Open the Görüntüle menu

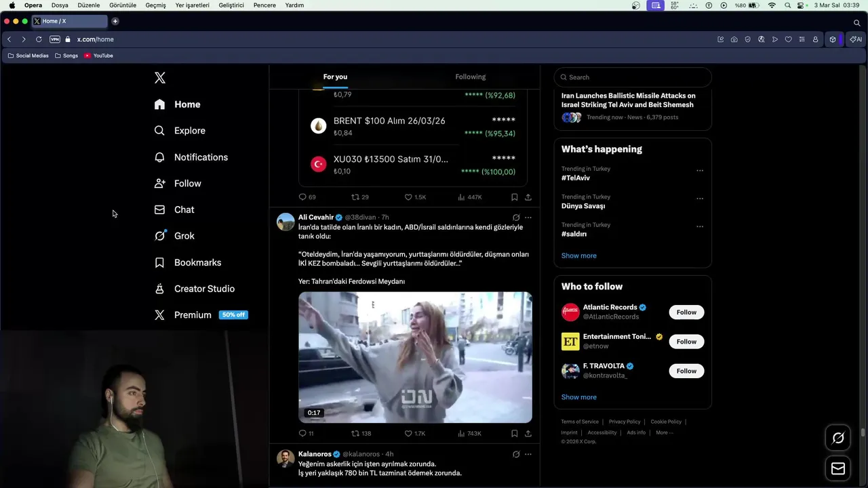[x=123, y=5]
